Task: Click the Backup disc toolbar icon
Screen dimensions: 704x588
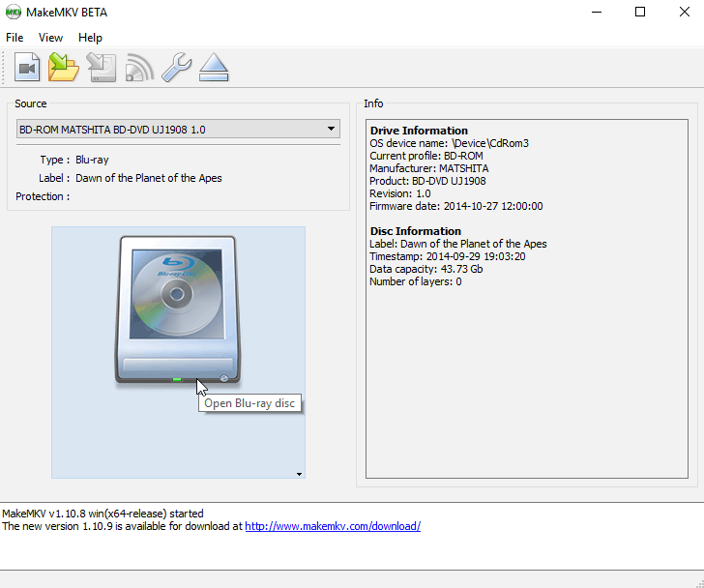Action: (x=102, y=68)
